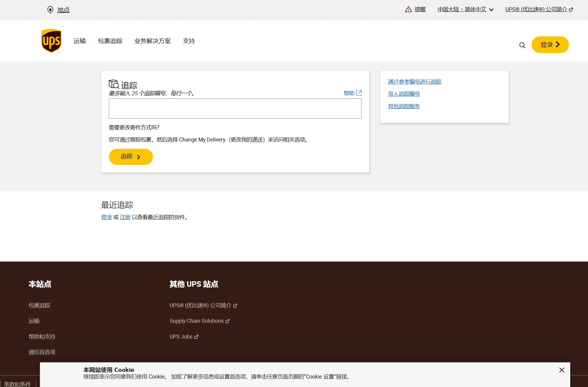Open the 帮助 external link icon
This screenshot has height=387, width=588.
point(359,93)
